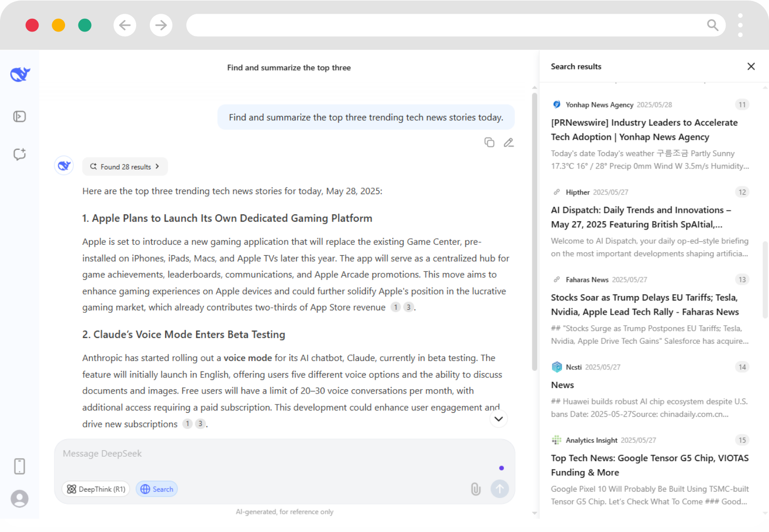
Task: Copy the user message with the copy icon
Action: pyautogui.click(x=489, y=142)
